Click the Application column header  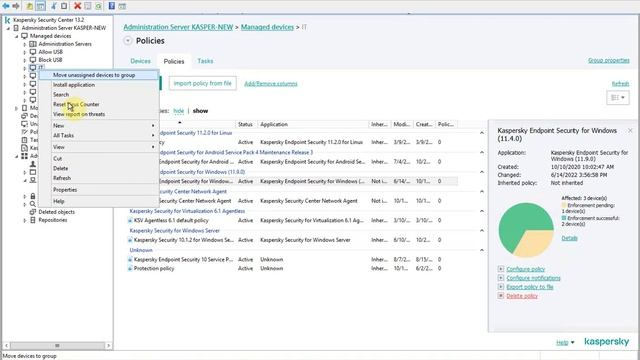(313, 124)
